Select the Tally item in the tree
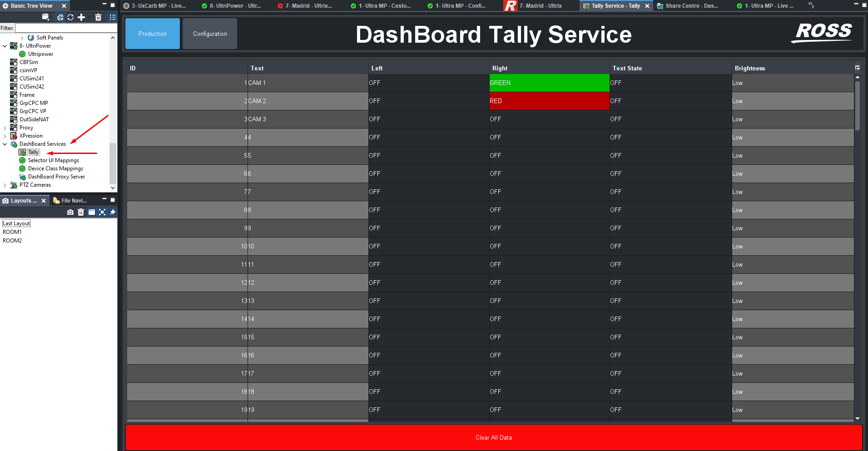 pyautogui.click(x=29, y=152)
